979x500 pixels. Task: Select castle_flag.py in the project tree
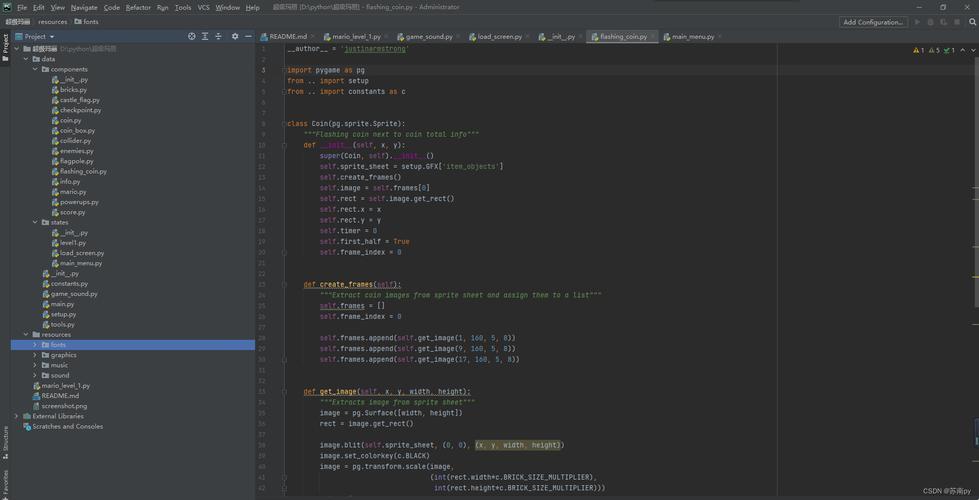pos(80,100)
